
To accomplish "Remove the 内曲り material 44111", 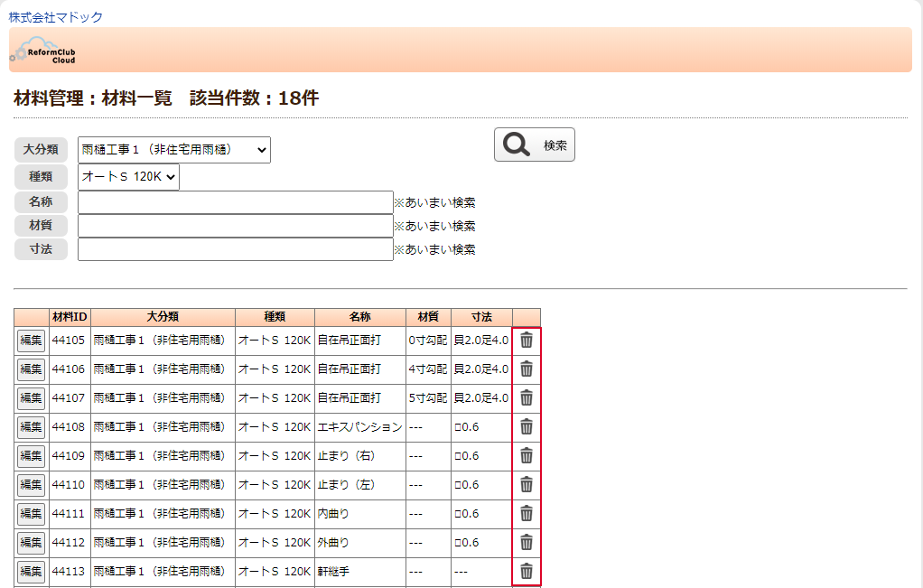I will [527, 514].
